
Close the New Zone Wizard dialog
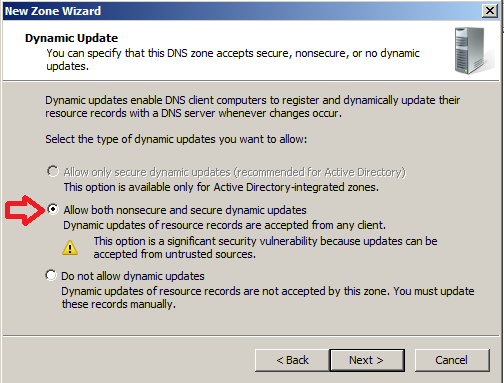[x=490, y=11]
